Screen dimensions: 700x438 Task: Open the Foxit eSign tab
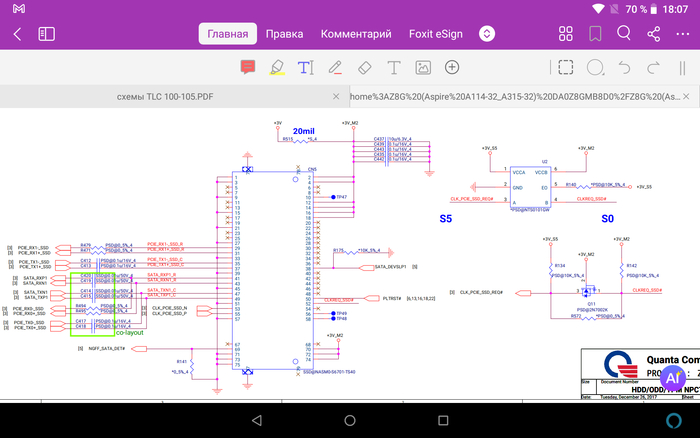coord(436,34)
